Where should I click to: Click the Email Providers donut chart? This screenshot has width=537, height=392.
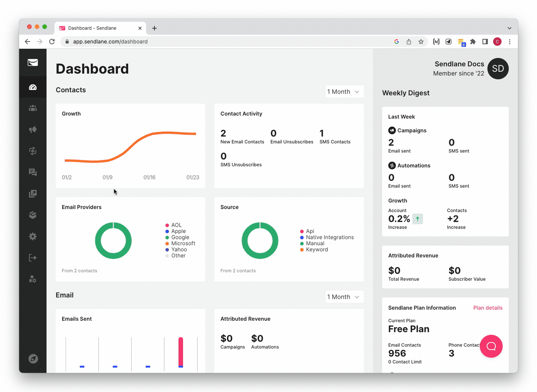(x=113, y=240)
